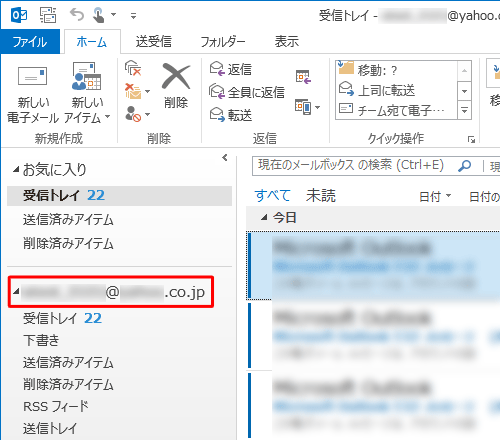Click the Junk mail icon
The height and width of the screenshot is (440, 500).
point(133,114)
